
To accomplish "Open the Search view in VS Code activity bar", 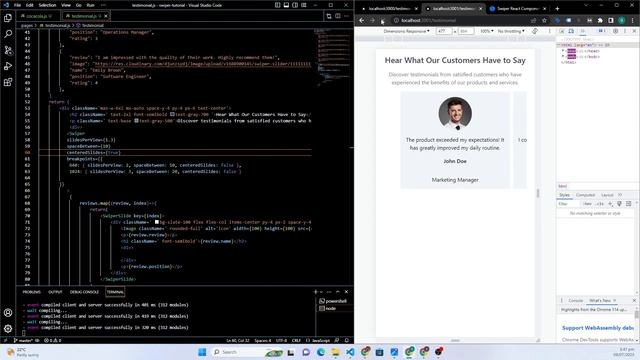I will click(x=8, y=34).
